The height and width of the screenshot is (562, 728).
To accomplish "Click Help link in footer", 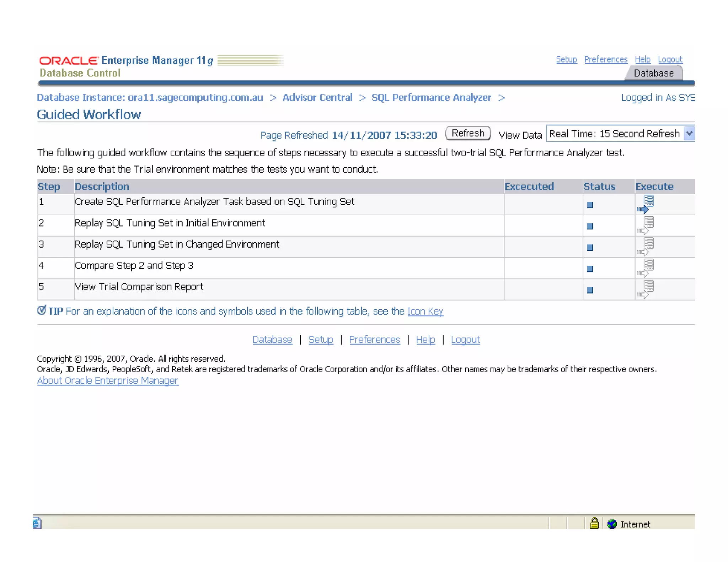I will point(425,340).
